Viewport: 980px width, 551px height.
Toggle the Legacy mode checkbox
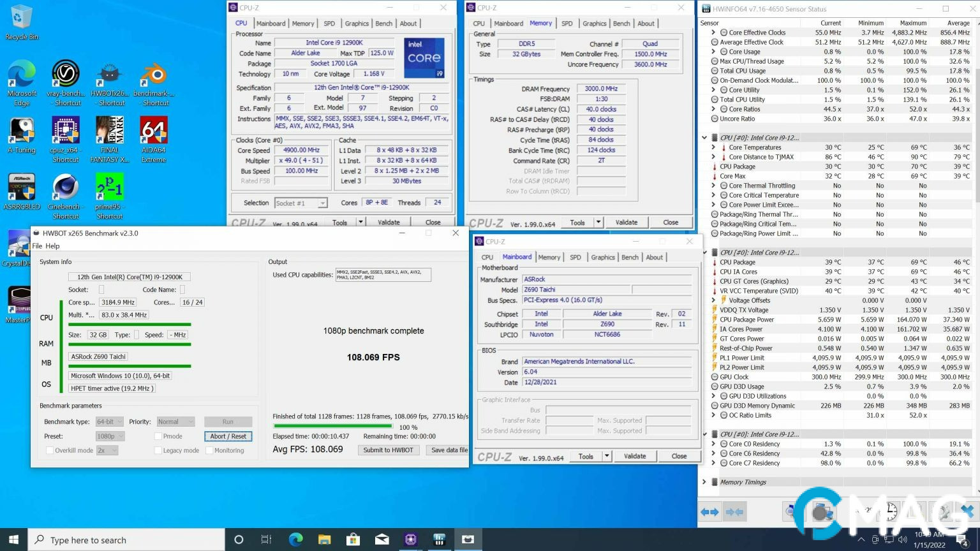tap(158, 450)
